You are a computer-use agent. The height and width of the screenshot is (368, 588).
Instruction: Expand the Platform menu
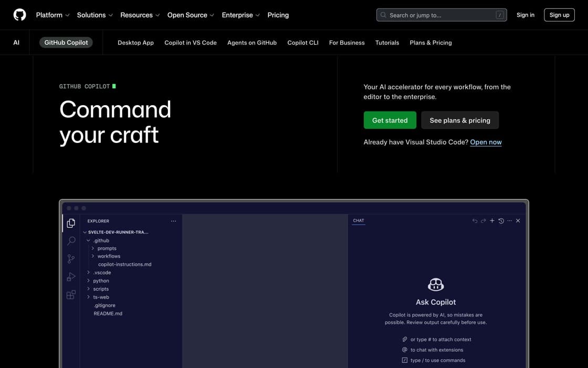(52, 15)
